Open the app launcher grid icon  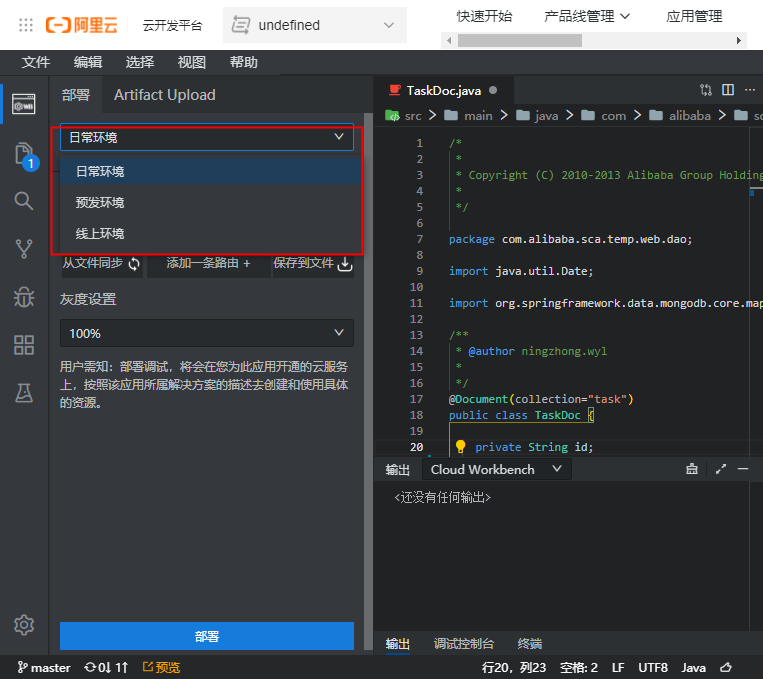point(25,25)
